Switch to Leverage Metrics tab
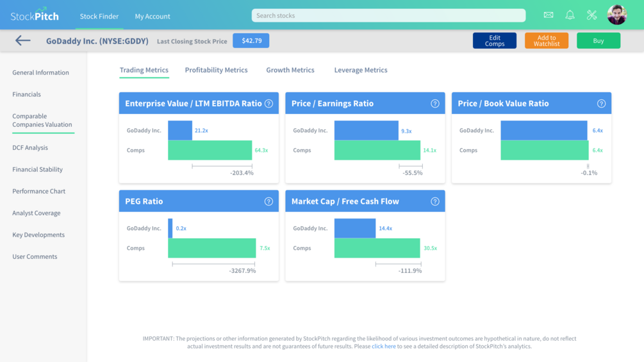The image size is (644, 362). (x=361, y=70)
